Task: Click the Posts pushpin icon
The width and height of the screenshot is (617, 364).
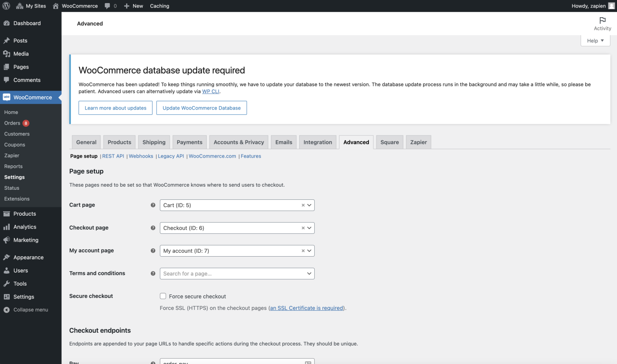Action: coord(7,40)
